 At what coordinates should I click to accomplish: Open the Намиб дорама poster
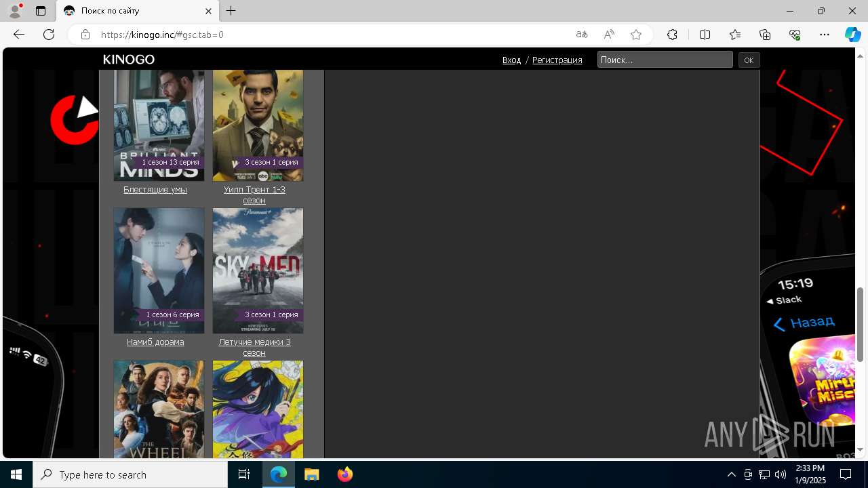159,270
